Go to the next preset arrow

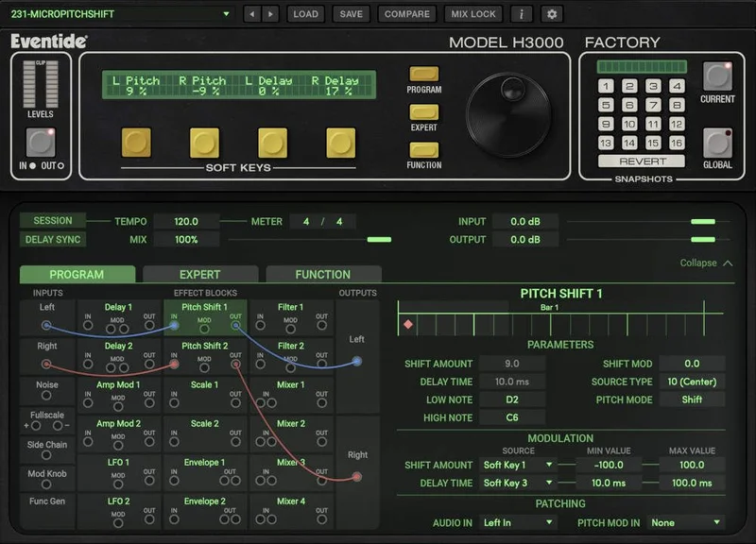(271, 14)
